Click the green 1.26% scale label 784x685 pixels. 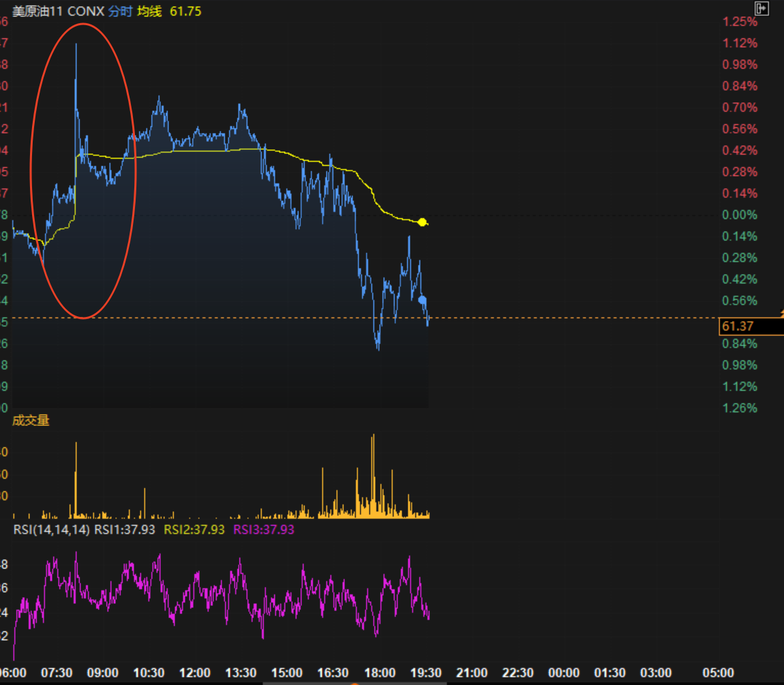740,408
